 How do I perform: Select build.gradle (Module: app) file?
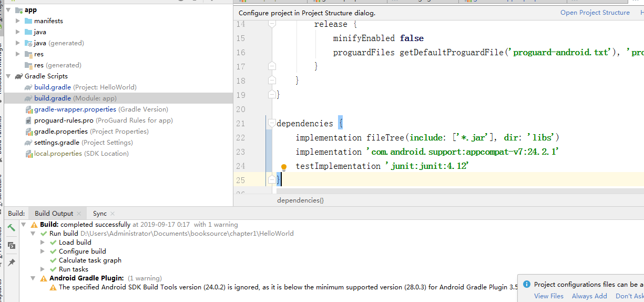(118, 98)
